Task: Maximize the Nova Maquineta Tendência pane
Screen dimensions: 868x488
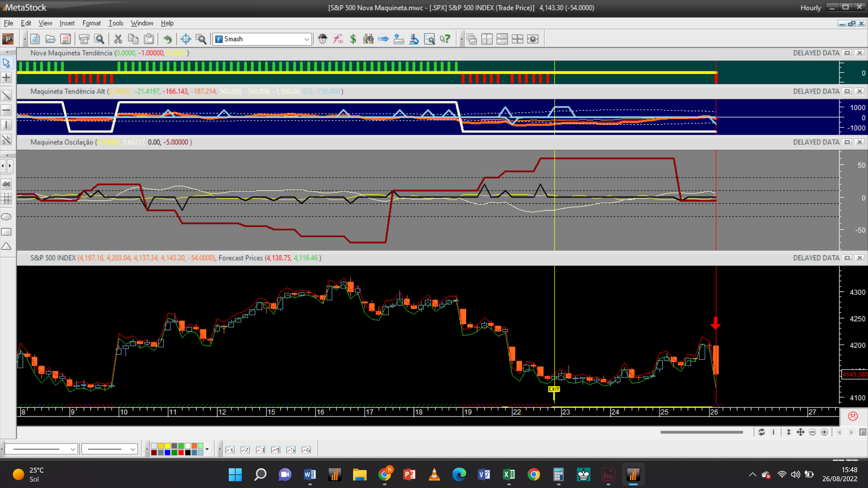Action: tap(848, 53)
